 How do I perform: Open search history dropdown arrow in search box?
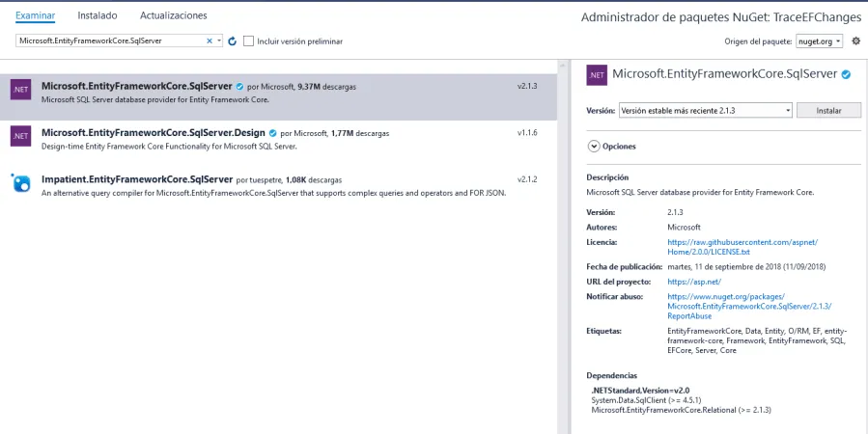[219, 41]
